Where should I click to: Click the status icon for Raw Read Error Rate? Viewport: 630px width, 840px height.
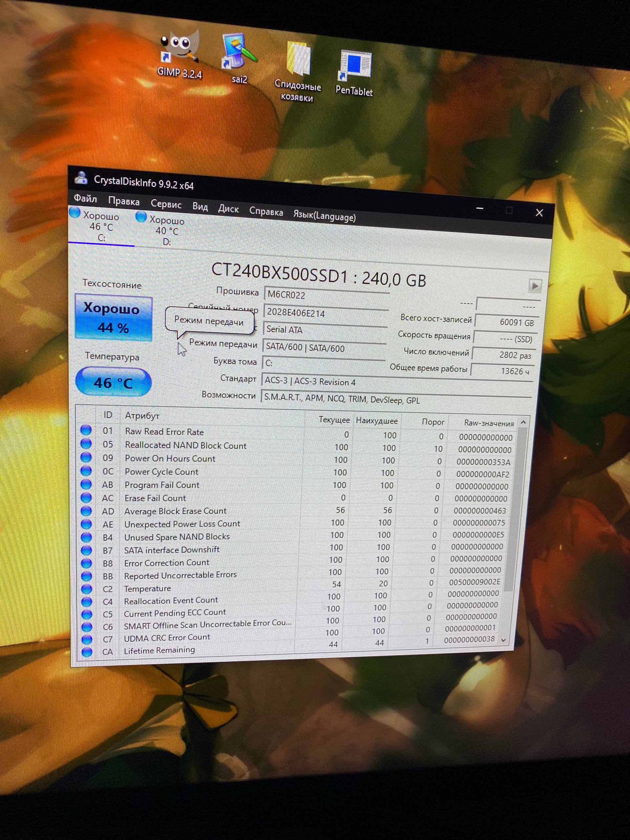pos(86,430)
